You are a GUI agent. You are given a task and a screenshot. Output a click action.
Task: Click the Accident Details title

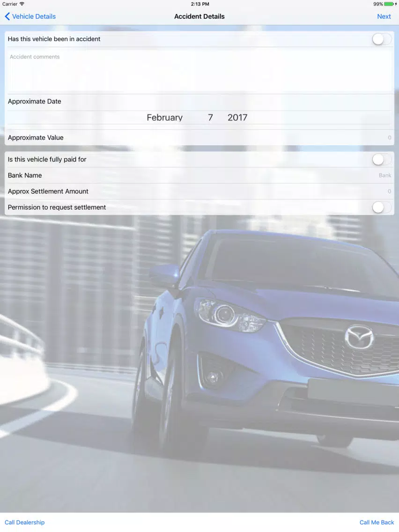pyautogui.click(x=199, y=16)
